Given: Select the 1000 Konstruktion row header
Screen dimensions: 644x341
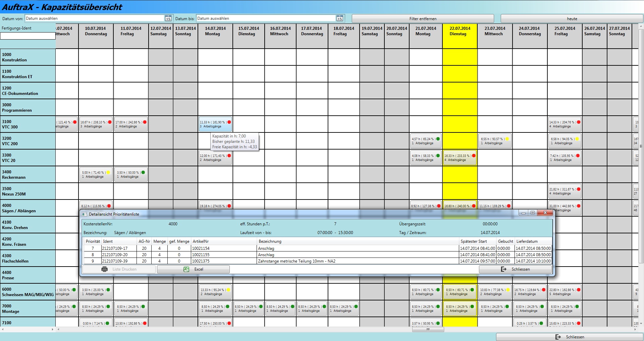Looking at the screenshot, I should (28, 57).
